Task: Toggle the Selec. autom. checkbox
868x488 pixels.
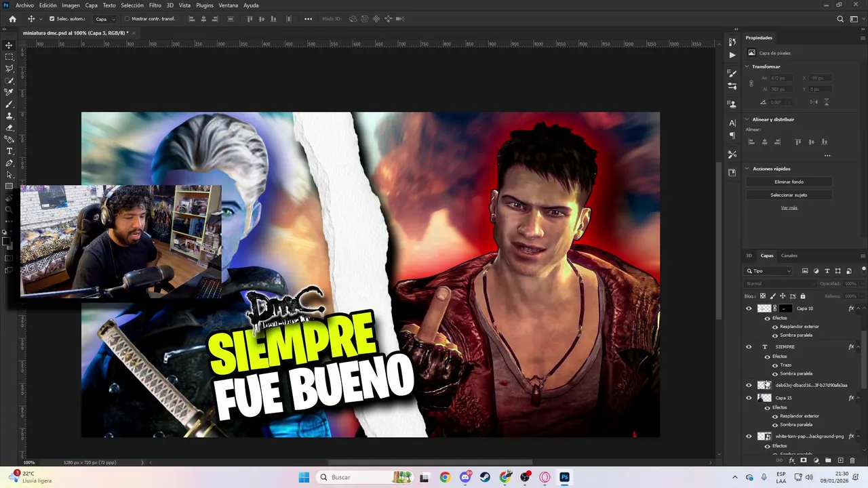Action: 52,19
